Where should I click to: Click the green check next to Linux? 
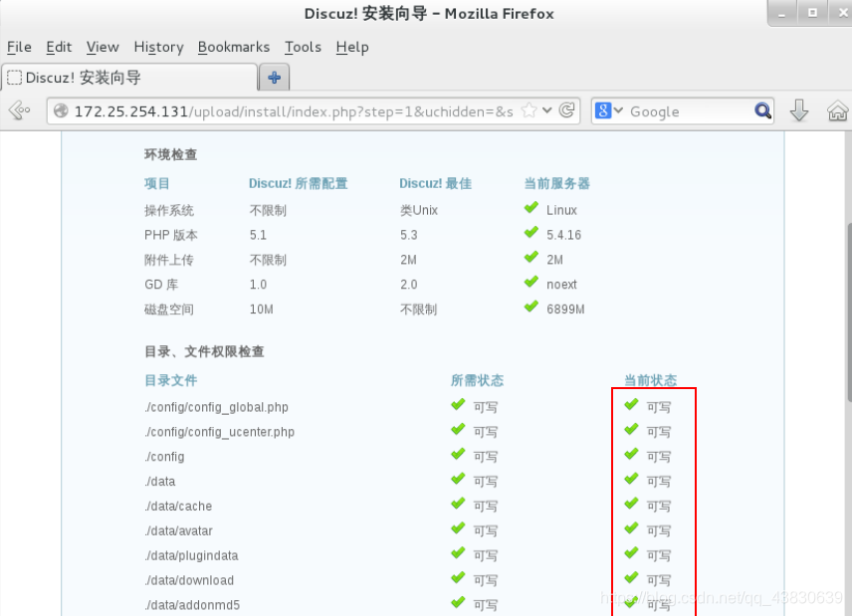(531, 208)
